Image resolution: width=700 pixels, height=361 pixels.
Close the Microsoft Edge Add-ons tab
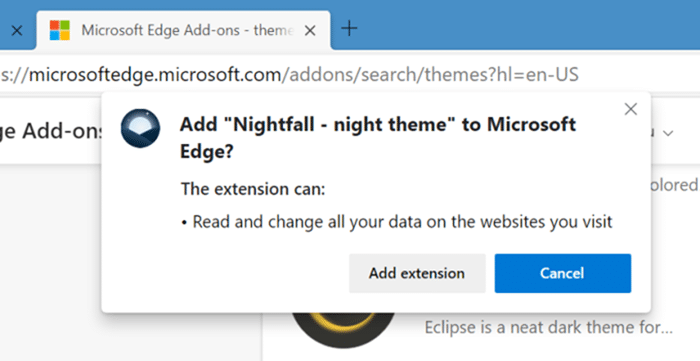310,30
